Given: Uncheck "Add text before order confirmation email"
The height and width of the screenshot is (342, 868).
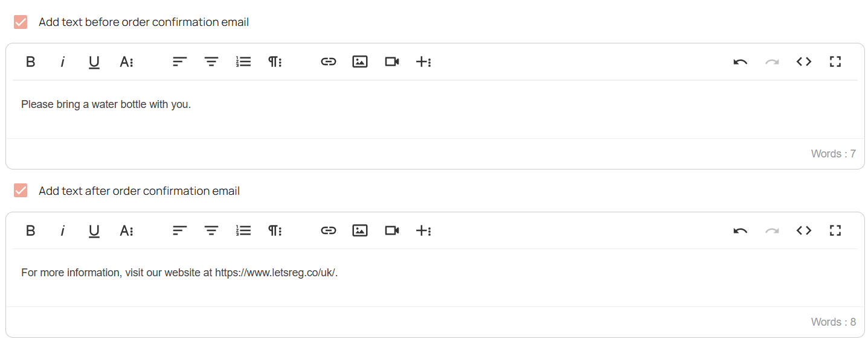Looking at the screenshot, I should (21, 22).
